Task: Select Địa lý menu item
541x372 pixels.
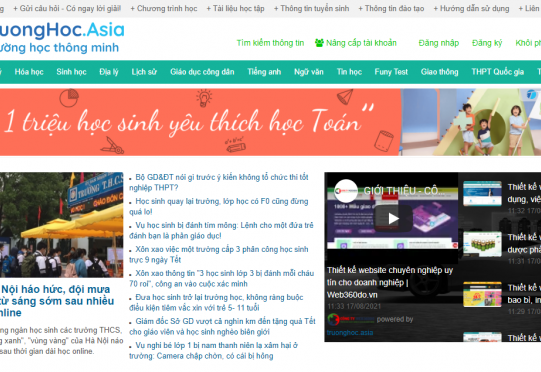Action: [109, 72]
